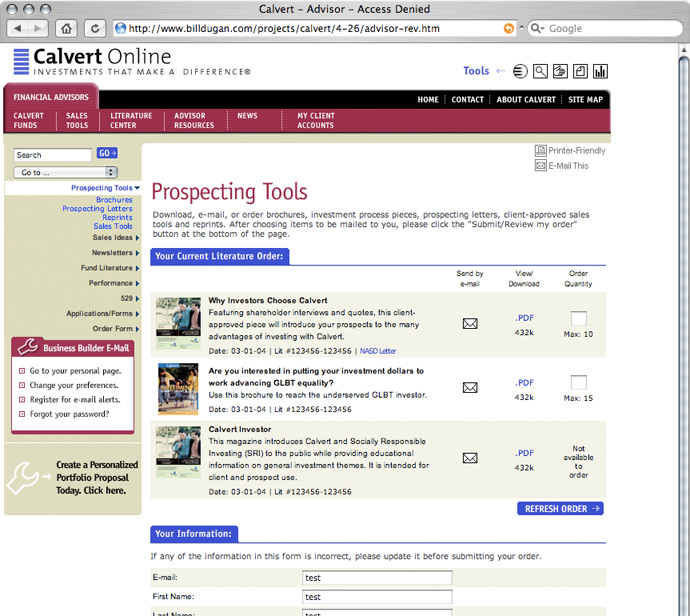This screenshot has width=690, height=616.
Task: Click the E-mail input field
Action: pyautogui.click(x=377, y=578)
